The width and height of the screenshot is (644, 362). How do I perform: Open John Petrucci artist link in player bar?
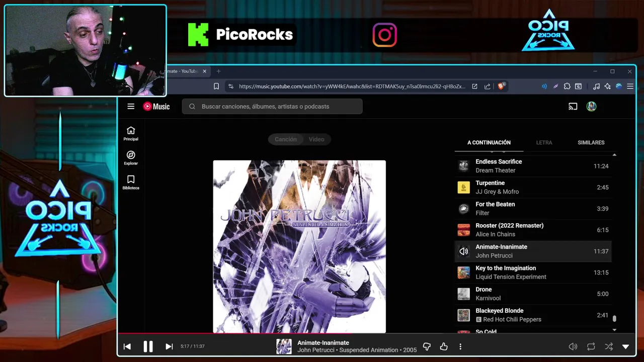pos(316,350)
